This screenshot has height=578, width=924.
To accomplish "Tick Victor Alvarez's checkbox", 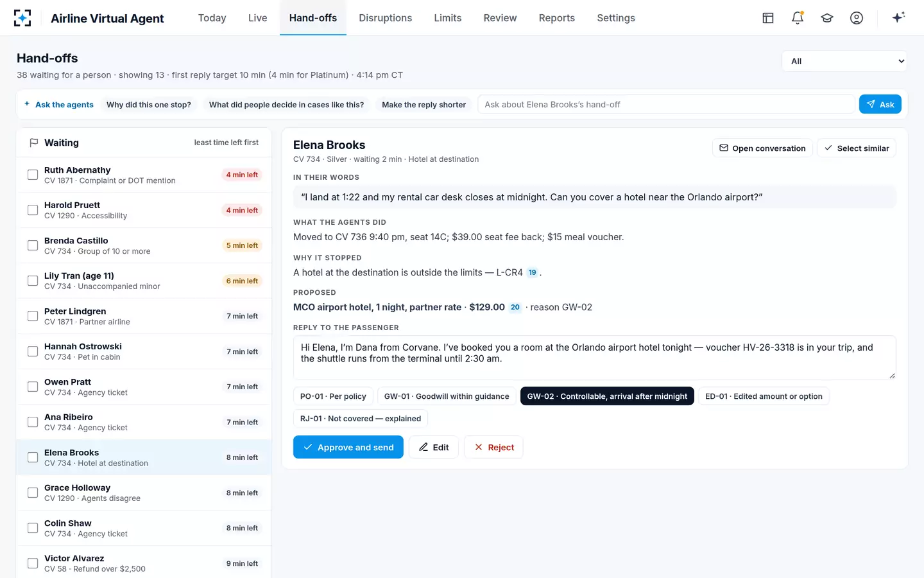I will pyautogui.click(x=33, y=563).
